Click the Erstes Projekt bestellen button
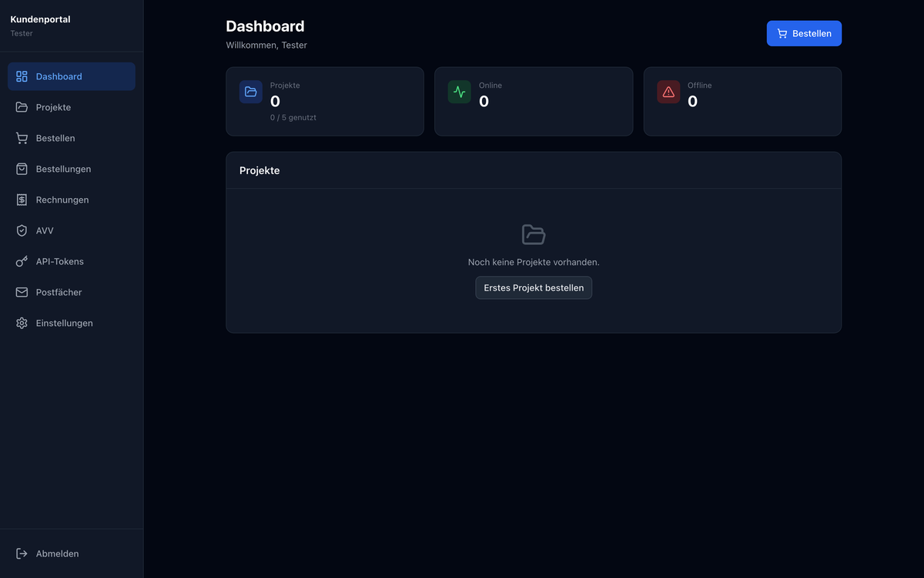Image resolution: width=924 pixels, height=578 pixels. (534, 287)
